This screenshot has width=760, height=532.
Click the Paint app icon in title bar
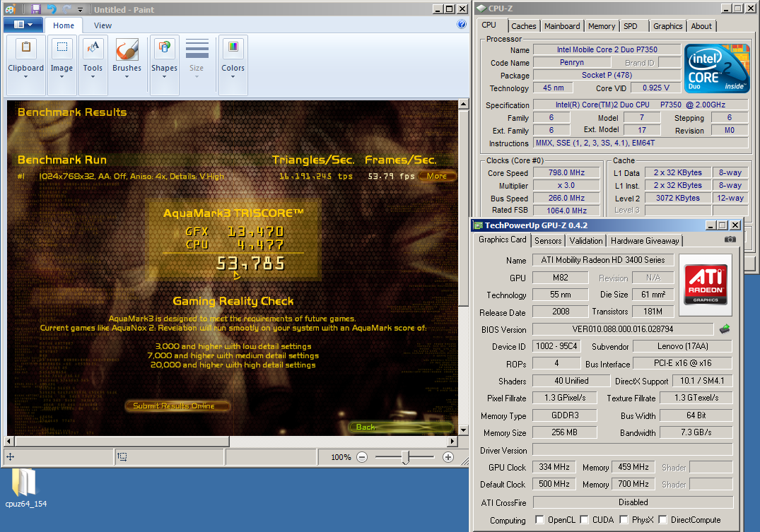click(x=10, y=9)
